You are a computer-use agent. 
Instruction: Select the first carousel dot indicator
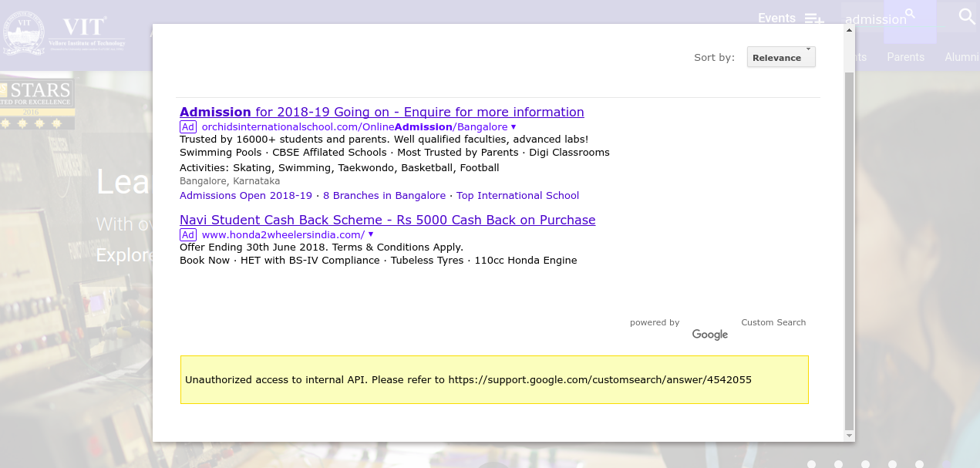(x=811, y=464)
